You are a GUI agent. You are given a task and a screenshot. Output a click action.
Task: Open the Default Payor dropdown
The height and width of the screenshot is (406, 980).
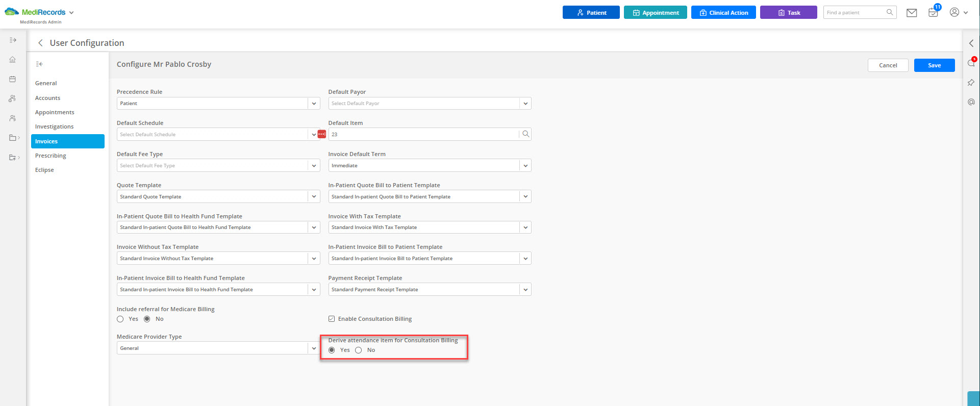pos(430,104)
